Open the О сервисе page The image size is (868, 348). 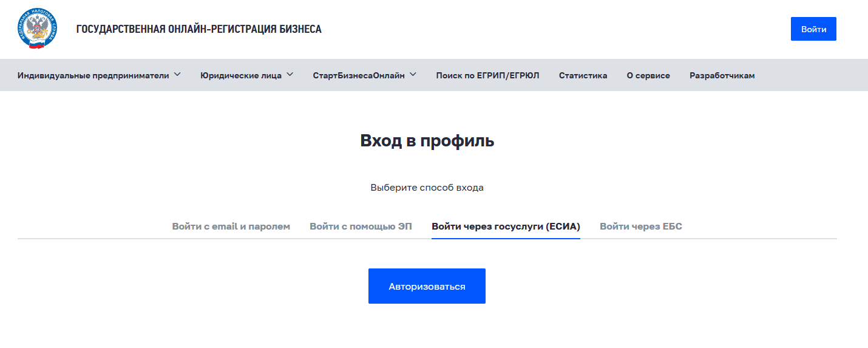pyautogui.click(x=648, y=76)
